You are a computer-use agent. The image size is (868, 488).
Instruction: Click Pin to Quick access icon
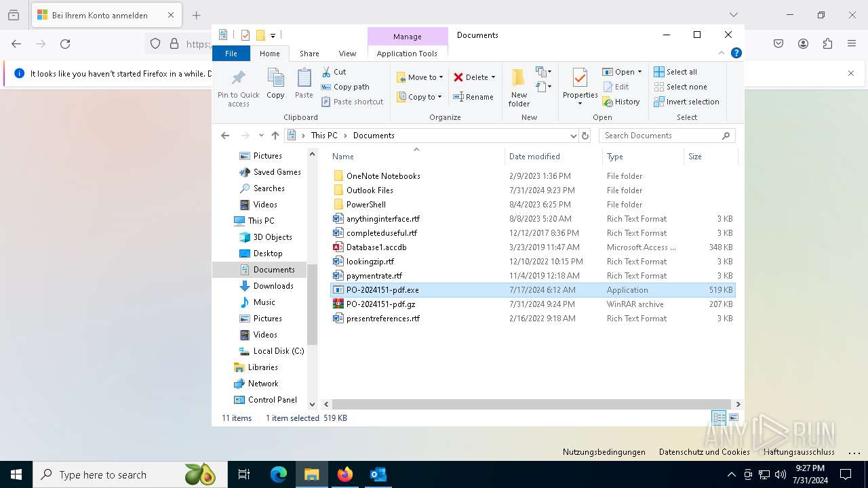[x=238, y=78]
